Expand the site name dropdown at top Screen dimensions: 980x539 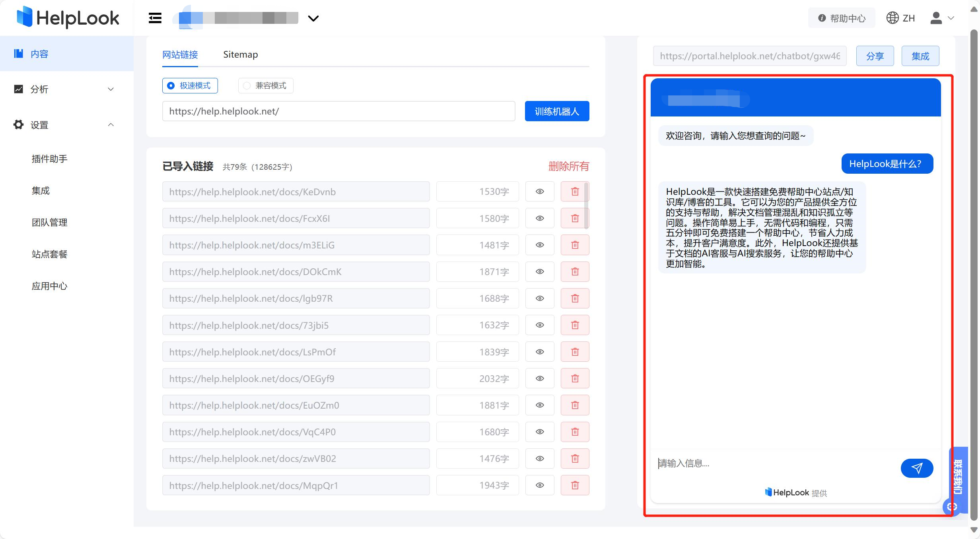click(313, 18)
